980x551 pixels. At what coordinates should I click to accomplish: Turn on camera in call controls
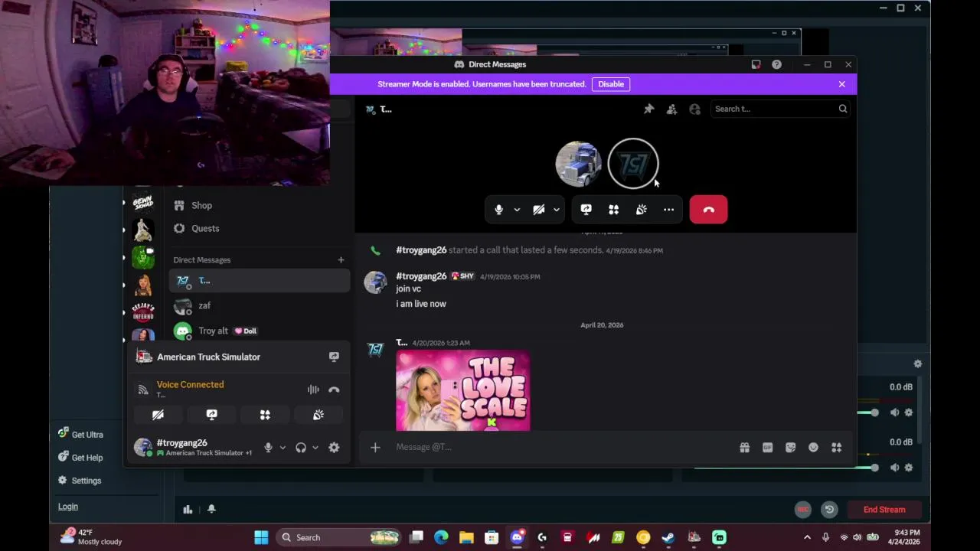pyautogui.click(x=539, y=210)
